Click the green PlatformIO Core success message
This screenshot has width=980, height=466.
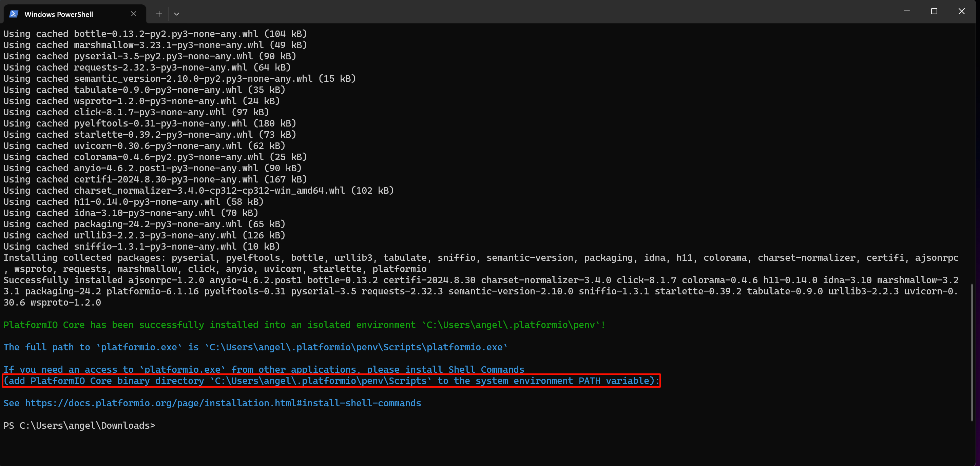304,325
